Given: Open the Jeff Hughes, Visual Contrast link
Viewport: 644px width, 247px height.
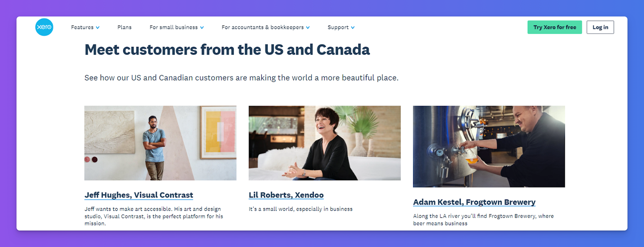Looking at the screenshot, I should (139, 195).
